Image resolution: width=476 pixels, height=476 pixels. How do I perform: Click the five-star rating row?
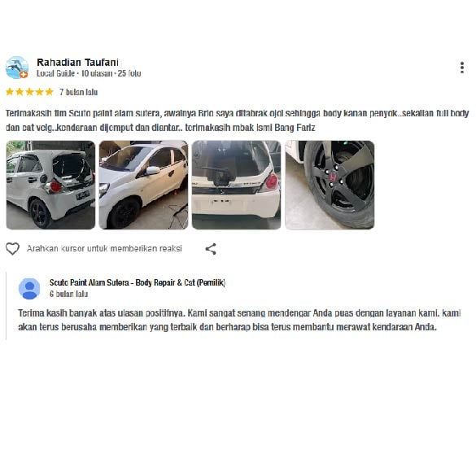[x=30, y=92]
